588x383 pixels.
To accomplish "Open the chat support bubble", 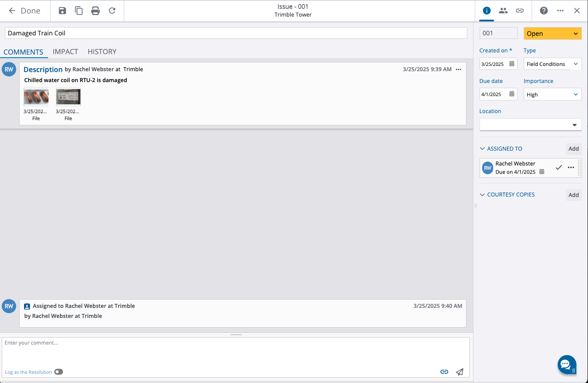I will [x=566, y=364].
